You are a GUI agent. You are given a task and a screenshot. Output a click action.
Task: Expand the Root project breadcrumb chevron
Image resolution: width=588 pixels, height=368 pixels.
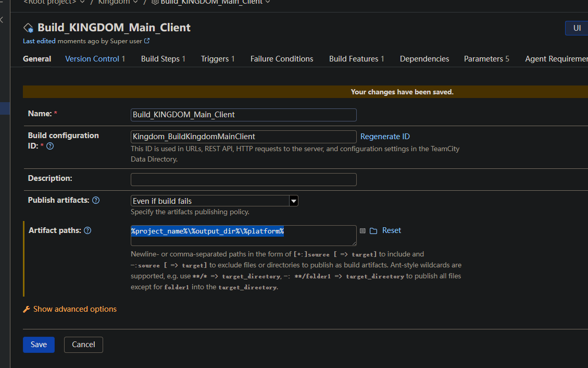tap(82, 2)
